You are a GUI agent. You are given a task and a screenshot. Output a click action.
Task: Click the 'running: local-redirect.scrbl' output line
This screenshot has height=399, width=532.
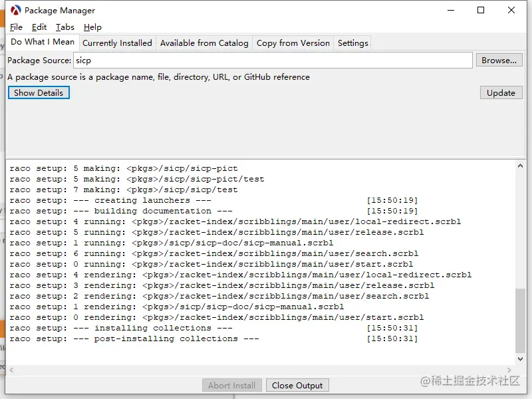tap(235, 221)
